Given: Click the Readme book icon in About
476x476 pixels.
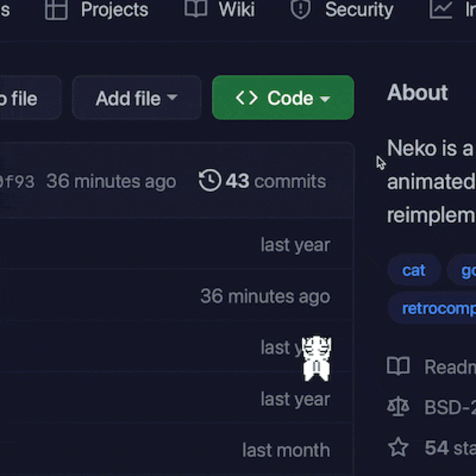Looking at the screenshot, I should point(399,366).
